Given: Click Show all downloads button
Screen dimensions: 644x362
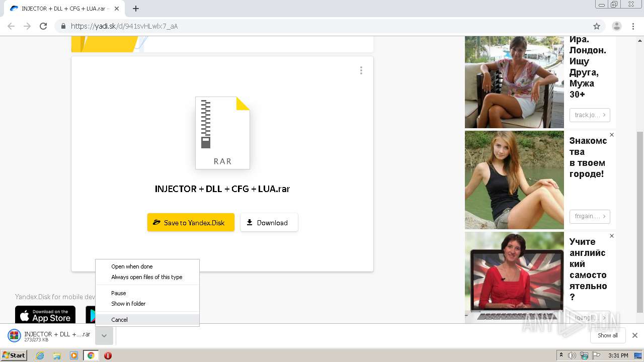Looking at the screenshot, I should pos(608,335).
